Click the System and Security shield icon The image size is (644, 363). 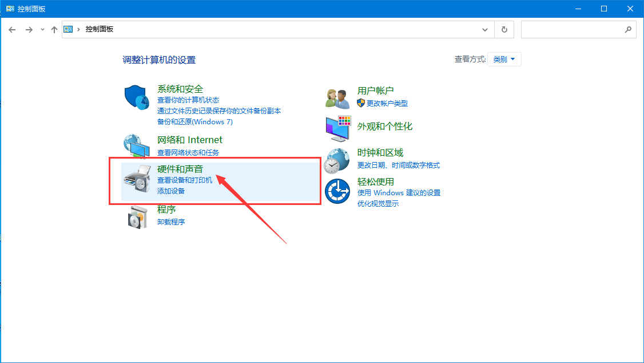[x=137, y=97]
